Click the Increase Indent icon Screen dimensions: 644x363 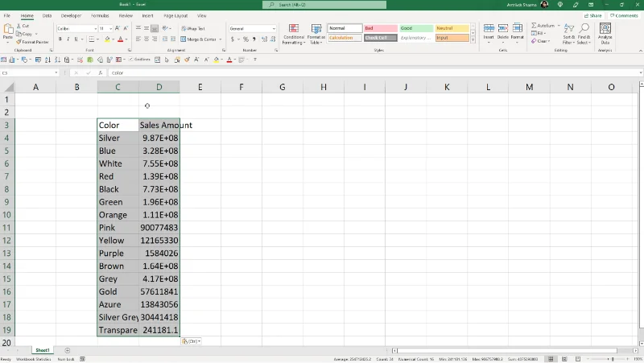173,39
